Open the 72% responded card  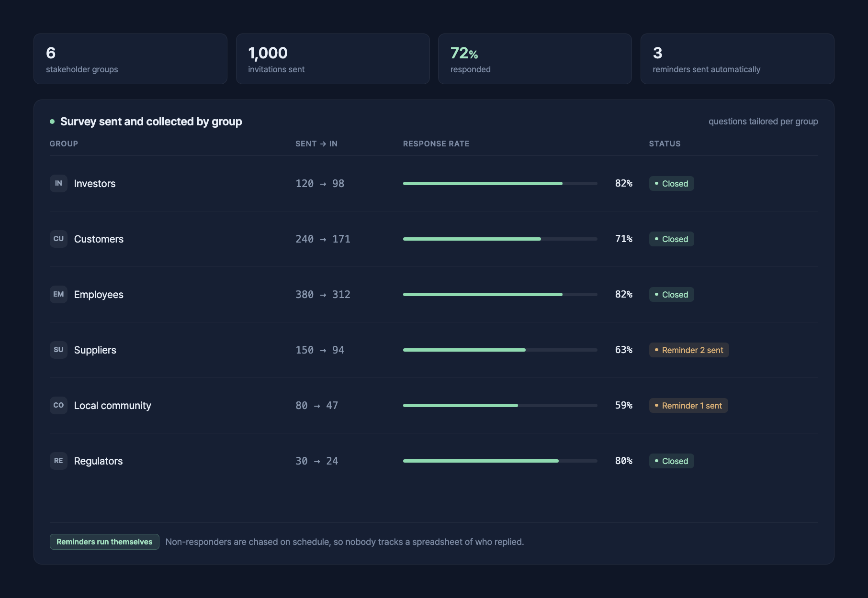[535, 59]
